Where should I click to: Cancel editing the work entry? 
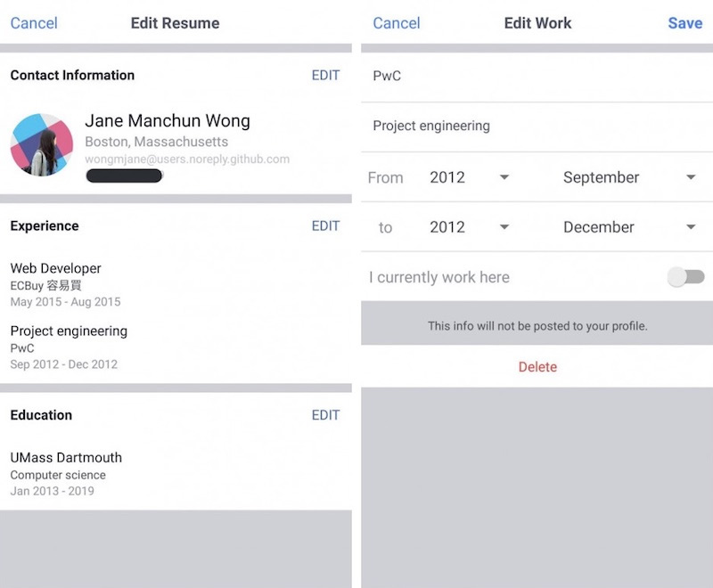pyautogui.click(x=396, y=23)
